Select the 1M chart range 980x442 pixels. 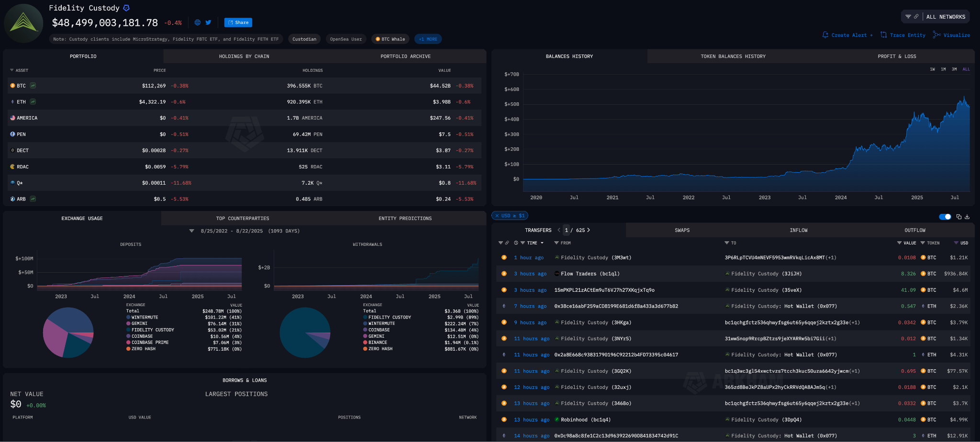[x=943, y=69]
